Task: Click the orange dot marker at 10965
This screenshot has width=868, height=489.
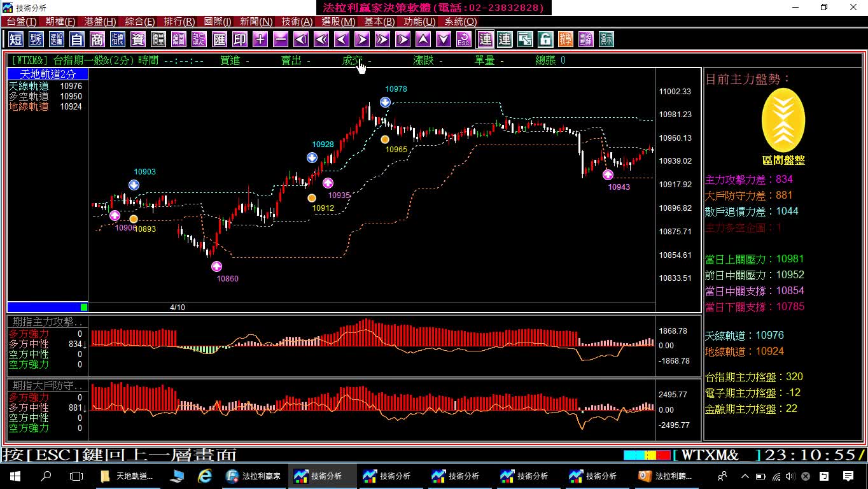Action: [385, 139]
